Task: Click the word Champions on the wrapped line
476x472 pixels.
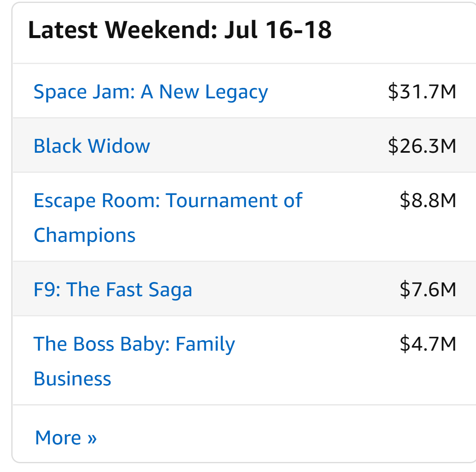Action: click(x=84, y=235)
